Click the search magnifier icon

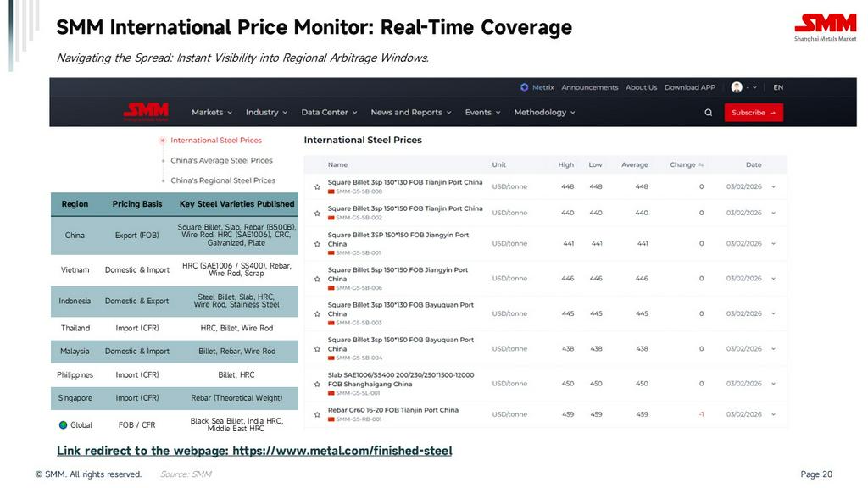point(708,113)
